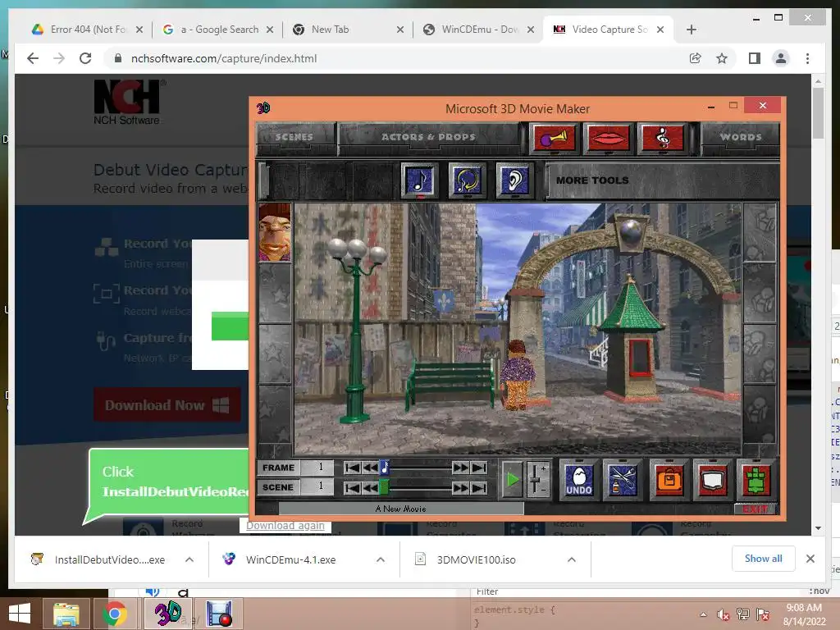Click the Undo egg button
Viewport: 840px width, 630px height.
579,479
